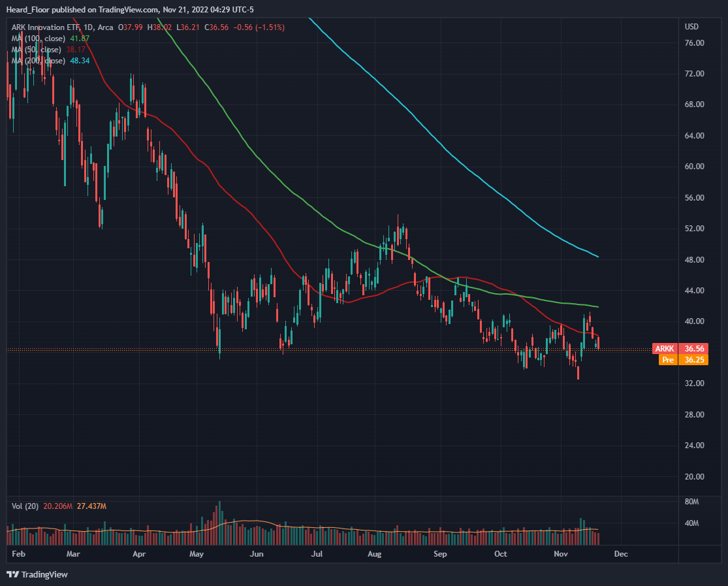Click the MA 100 value 41.87 in the legend
This screenshot has width=728, height=586.
80,39
